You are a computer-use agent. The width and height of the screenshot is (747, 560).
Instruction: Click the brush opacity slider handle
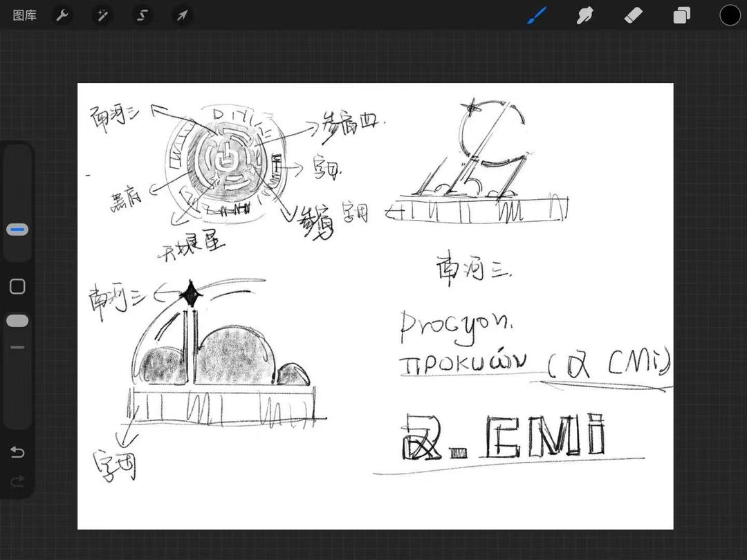[17, 321]
